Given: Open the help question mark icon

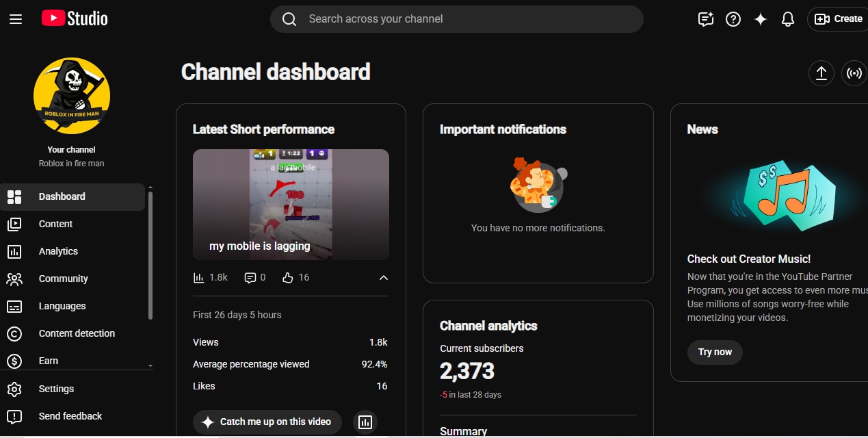Looking at the screenshot, I should click(x=733, y=19).
